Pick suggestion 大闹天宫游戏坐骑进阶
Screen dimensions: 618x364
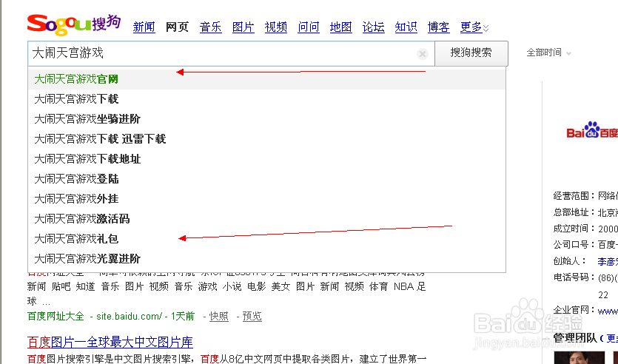(x=267, y=119)
